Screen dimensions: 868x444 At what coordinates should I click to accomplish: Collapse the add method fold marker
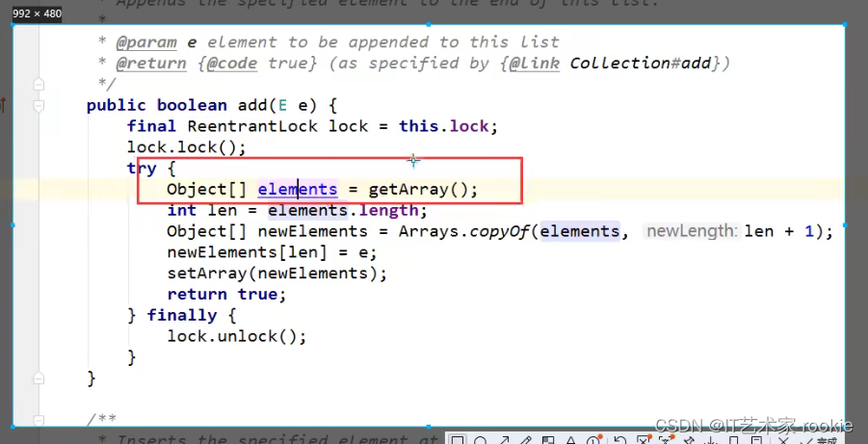(x=39, y=105)
